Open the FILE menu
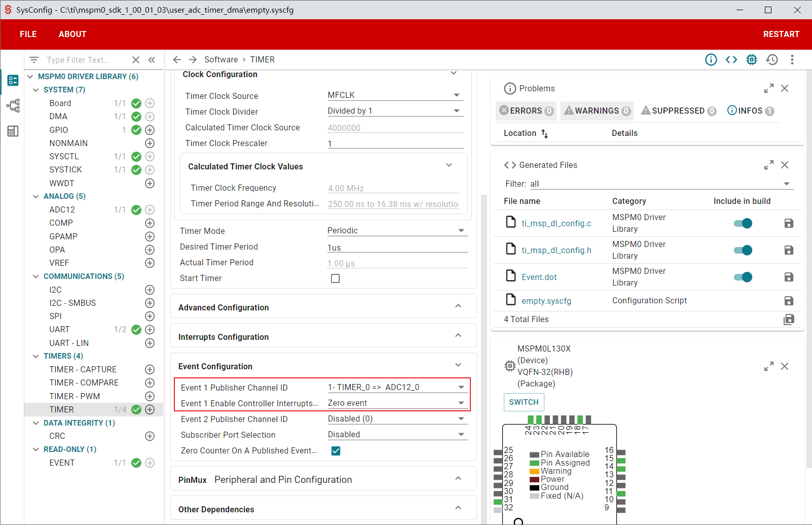 click(28, 34)
